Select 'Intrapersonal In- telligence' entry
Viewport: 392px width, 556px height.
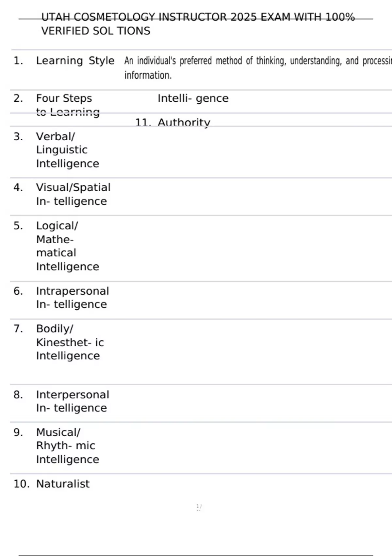[73, 298]
